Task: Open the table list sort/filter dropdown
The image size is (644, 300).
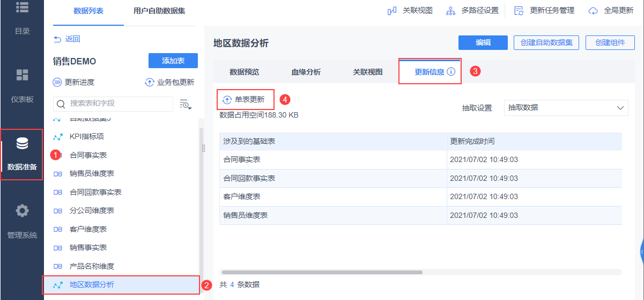Action: (x=185, y=104)
